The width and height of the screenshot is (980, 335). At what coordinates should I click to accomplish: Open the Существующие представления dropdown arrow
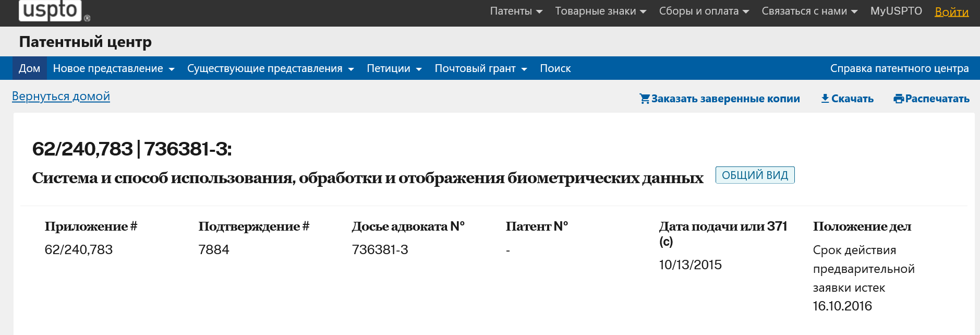click(351, 69)
